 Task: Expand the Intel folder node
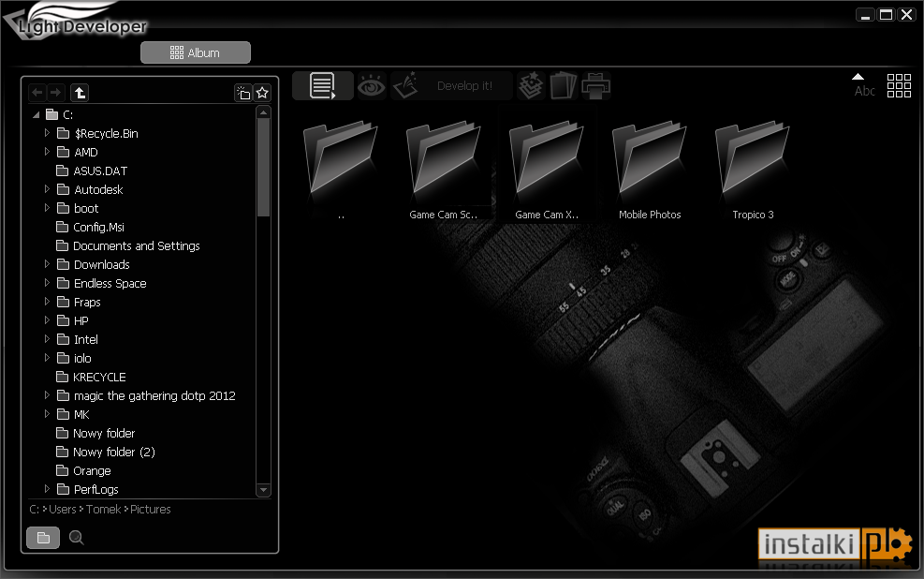tap(47, 339)
